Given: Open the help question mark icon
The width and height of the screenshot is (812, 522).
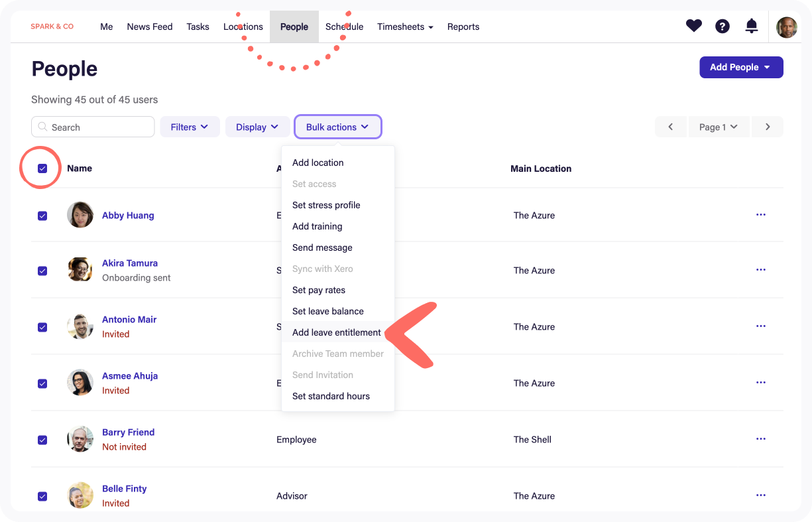Looking at the screenshot, I should (723, 27).
